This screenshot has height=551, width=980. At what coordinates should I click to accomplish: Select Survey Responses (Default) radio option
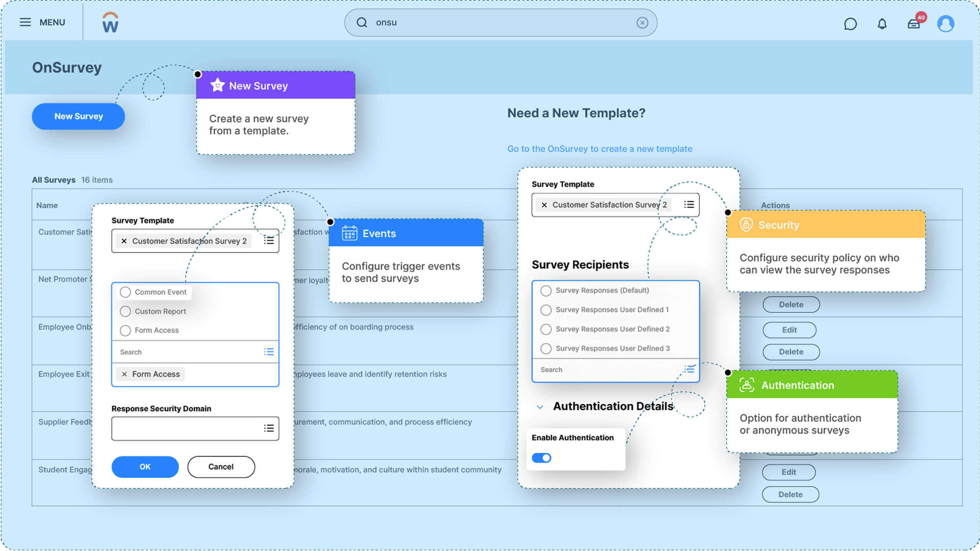(x=546, y=291)
